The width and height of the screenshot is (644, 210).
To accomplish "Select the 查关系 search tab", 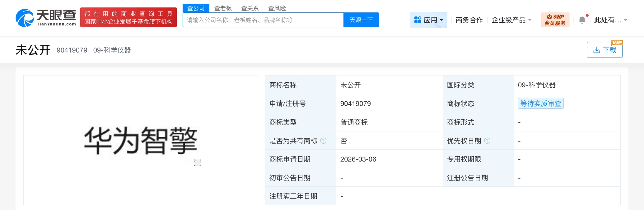I will (x=250, y=8).
